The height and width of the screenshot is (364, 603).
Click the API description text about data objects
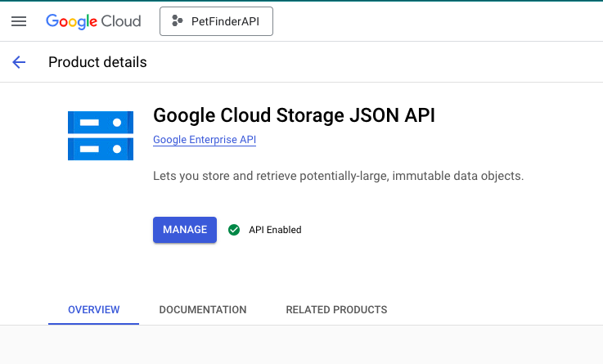click(x=338, y=176)
